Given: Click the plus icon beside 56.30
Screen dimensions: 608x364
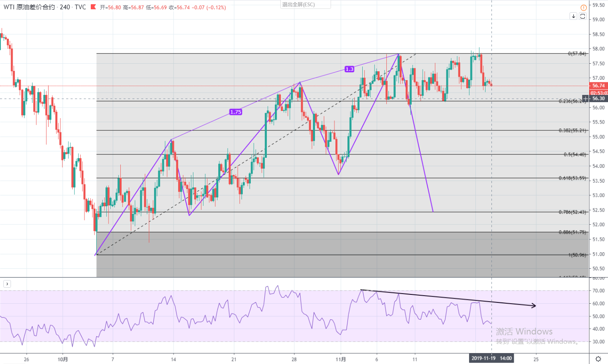Looking at the screenshot, I should point(585,99).
